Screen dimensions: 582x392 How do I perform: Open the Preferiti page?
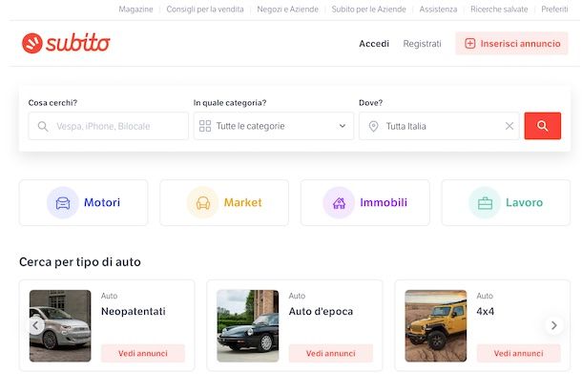point(554,10)
